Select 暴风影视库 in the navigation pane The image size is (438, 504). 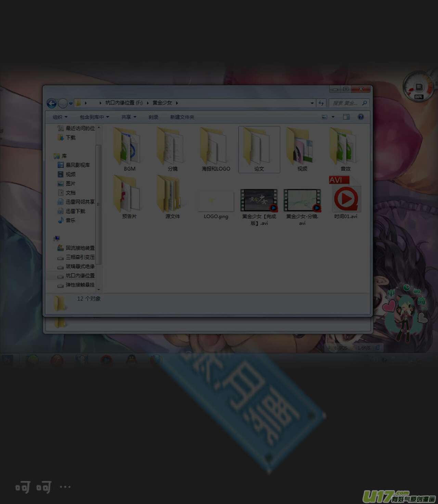[x=77, y=165]
